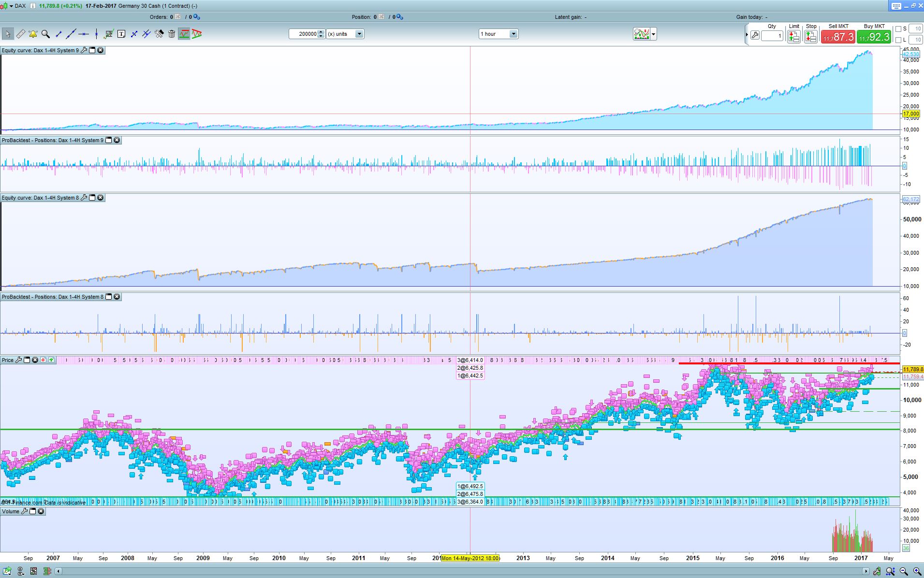Select the magnifying glass zoom tool
The width and height of the screenshot is (924, 578).
[x=45, y=34]
